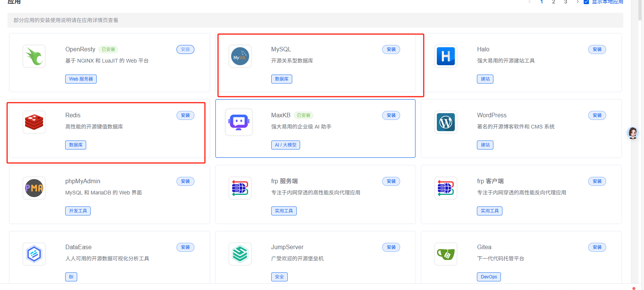
Task: Install JumpServer with its 安装 button
Action: coord(391,247)
